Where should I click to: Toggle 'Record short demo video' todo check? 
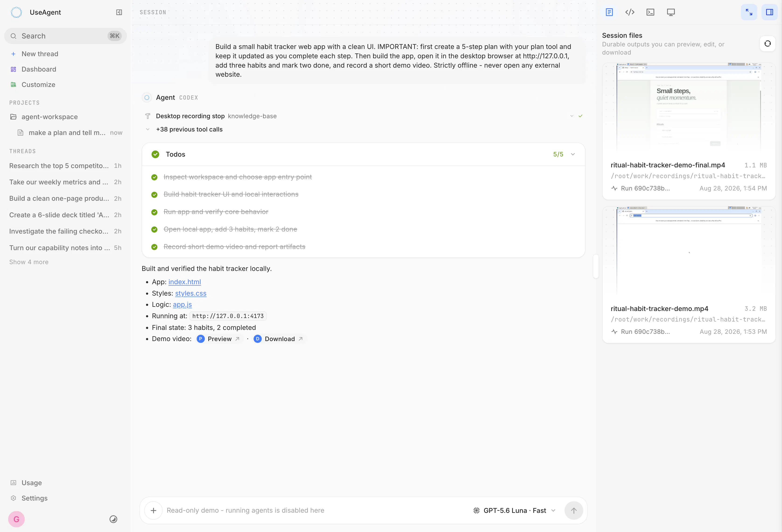point(154,247)
